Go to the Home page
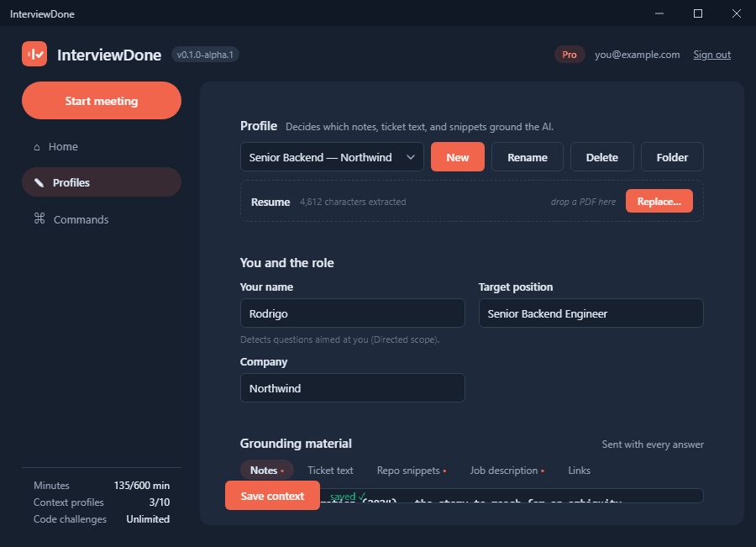 click(102, 147)
